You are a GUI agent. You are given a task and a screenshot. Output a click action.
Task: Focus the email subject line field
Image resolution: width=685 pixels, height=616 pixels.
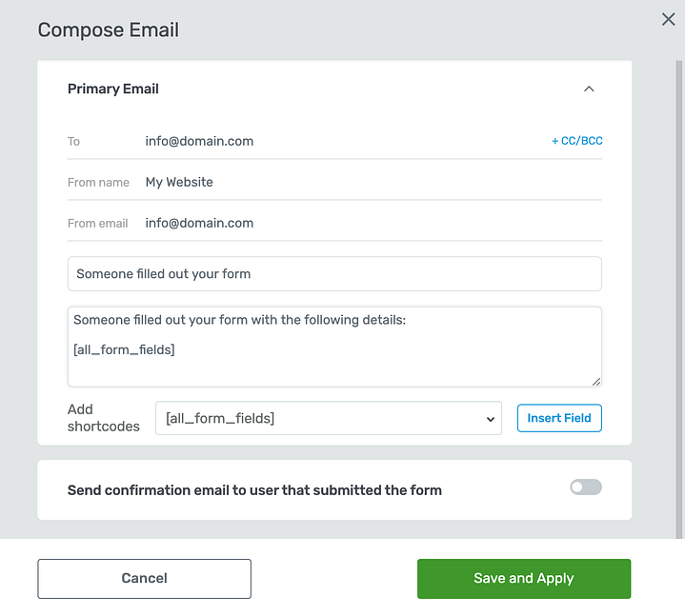(334, 273)
